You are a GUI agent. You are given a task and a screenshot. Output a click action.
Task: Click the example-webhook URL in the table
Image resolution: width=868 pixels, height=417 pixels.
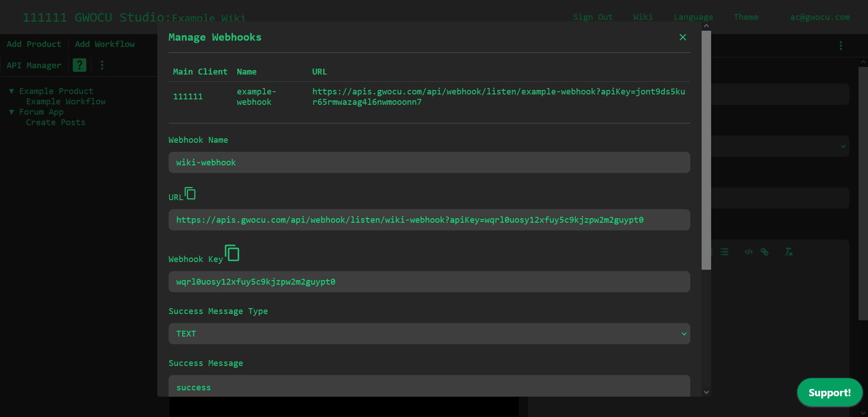pyautogui.click(x=499, y=97)
